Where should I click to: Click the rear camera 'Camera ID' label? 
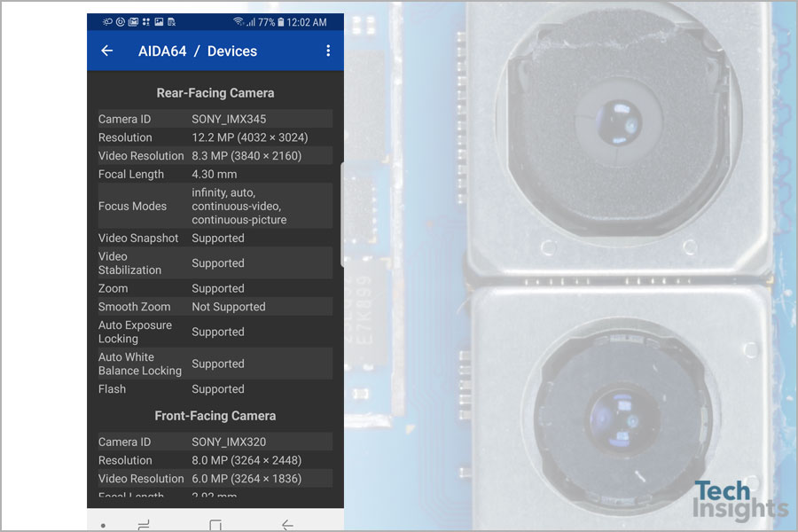pyautogui.click(x=125, y=119)
